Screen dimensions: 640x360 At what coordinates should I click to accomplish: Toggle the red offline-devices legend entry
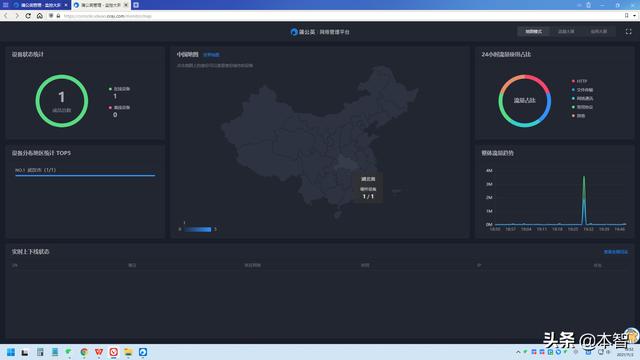(x=119, y=107)
